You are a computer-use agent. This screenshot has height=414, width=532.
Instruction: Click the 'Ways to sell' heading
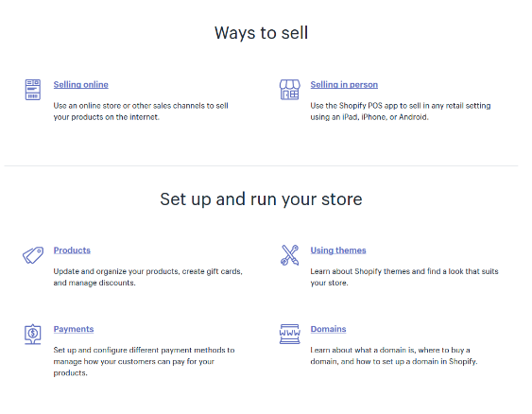tap(261, 33)
